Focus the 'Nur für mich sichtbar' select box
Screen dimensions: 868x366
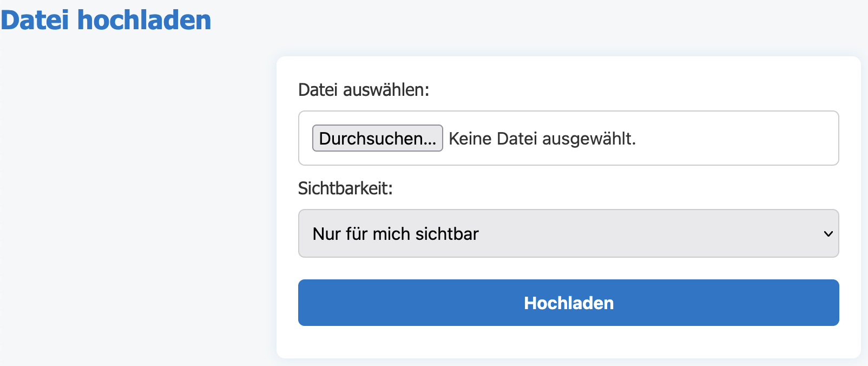pos(568,233)
